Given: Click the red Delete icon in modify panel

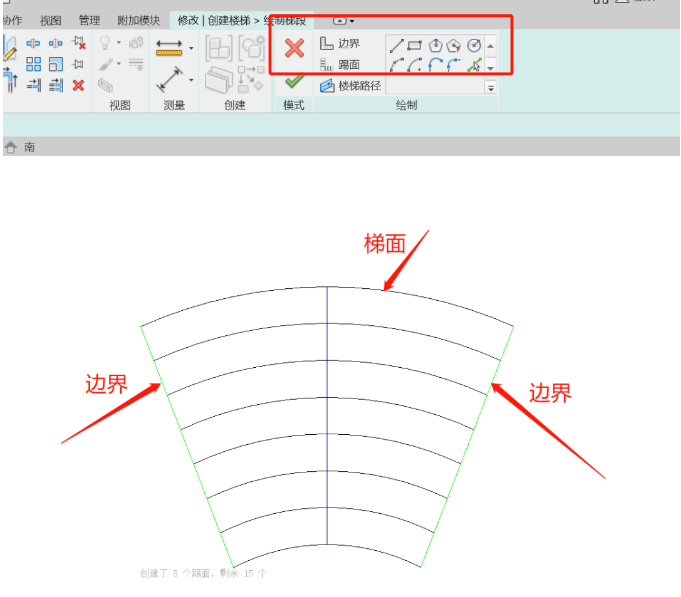Looking at the screenshot, I should [79, 85].
